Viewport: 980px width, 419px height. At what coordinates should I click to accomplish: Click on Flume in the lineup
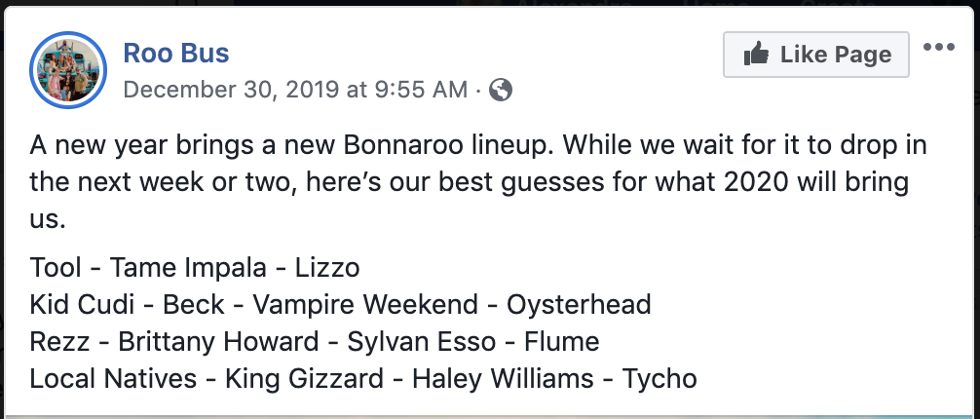pyautogui.click(x=561, y=341)
